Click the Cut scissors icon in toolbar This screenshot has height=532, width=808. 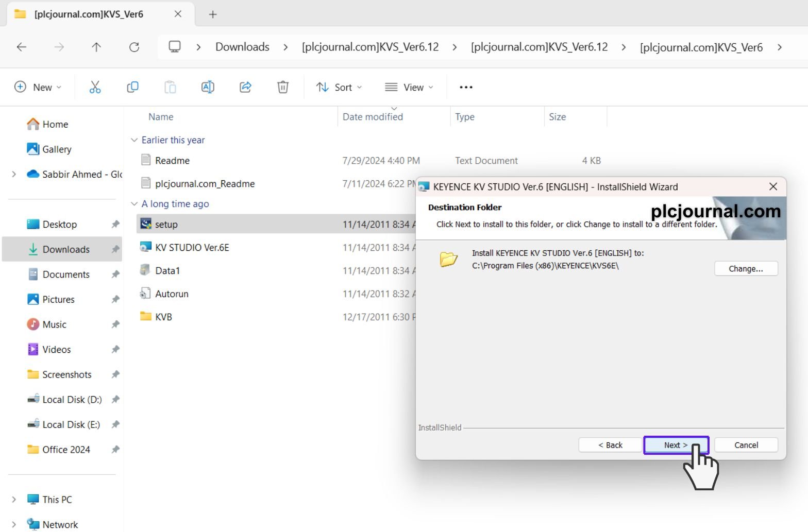click(x=95, y=87)
